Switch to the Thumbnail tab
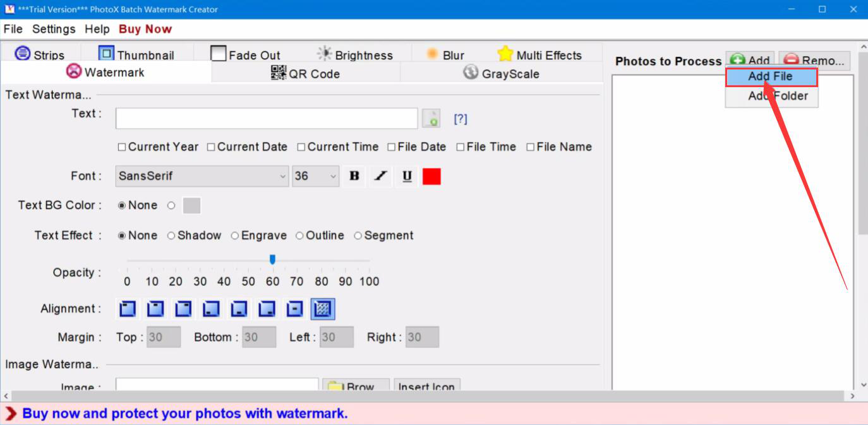The height and width of the screenshot is (425, 868). pyautogui.click(x=136, y=54)
